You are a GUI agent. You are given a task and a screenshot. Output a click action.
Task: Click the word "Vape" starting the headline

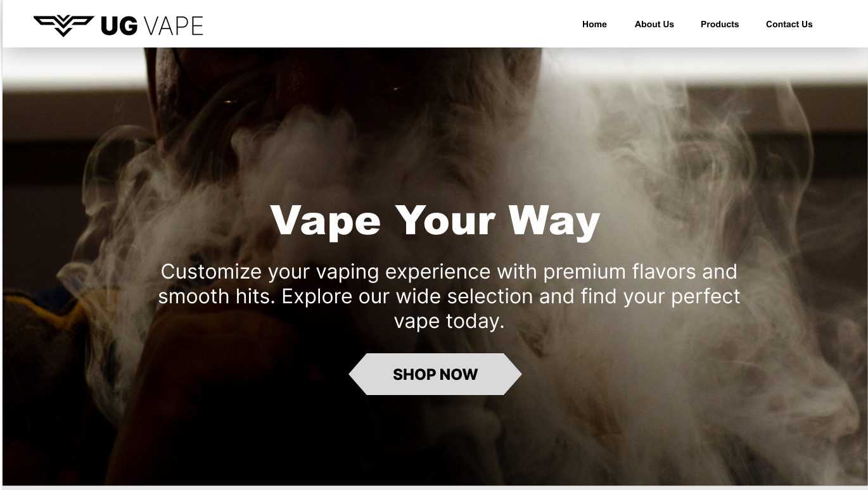tap(326, 221)
